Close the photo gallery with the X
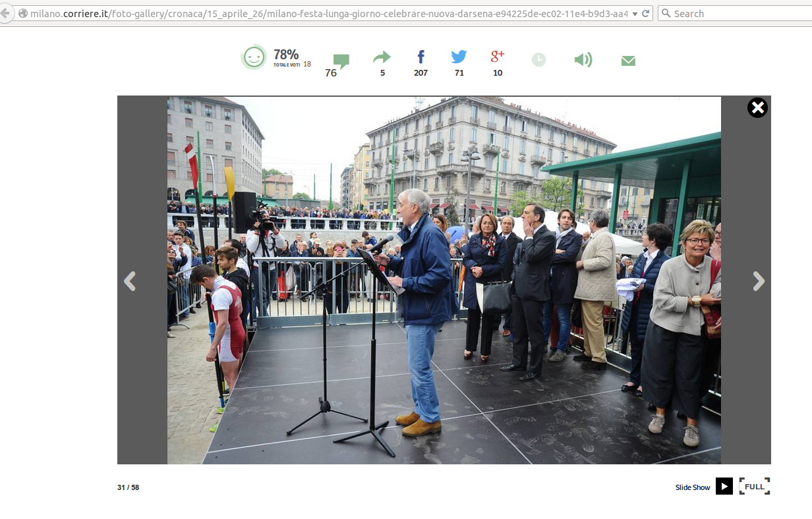The width and height of the screenshot is (812, 519). 757,107
